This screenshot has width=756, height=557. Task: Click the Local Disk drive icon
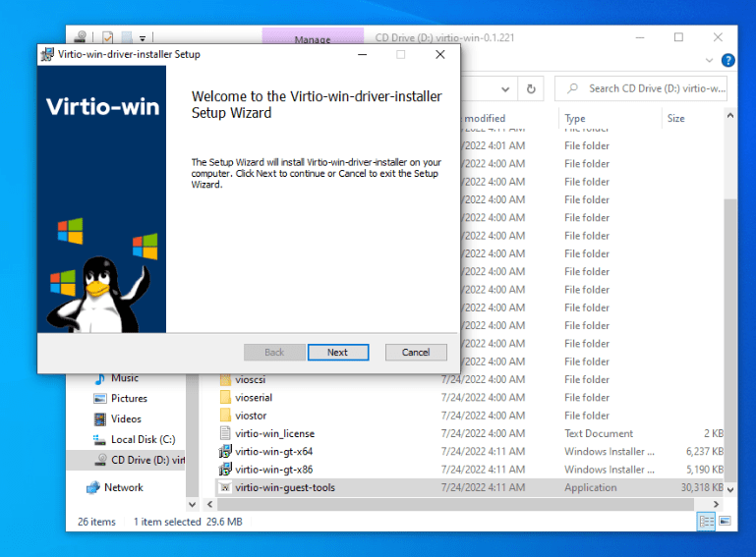99,439
